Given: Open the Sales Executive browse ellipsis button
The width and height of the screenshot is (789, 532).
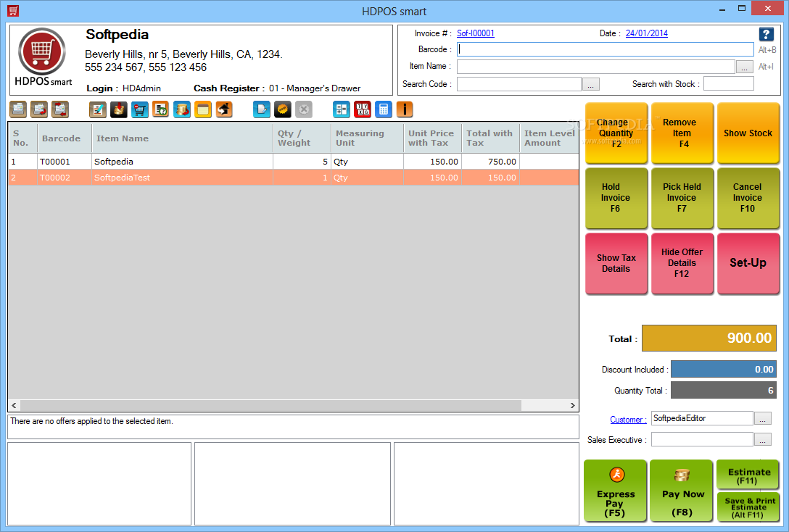Looking at the screenshot, I should [763, 440].
